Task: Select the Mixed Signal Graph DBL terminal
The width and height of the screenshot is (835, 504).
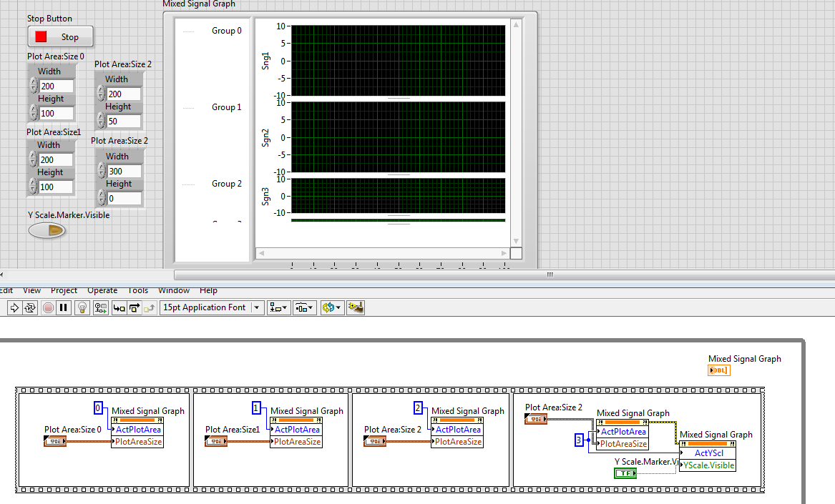Action: [x=718, y=370]
